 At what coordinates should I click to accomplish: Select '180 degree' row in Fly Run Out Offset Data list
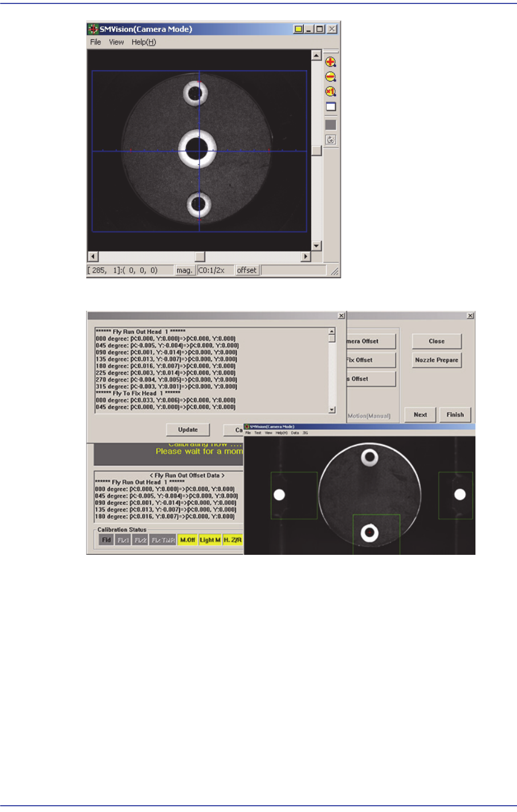tap(165, 517)
